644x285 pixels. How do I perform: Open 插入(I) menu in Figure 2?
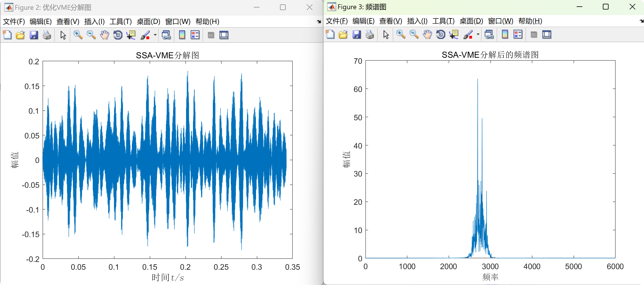click(94, 22)
